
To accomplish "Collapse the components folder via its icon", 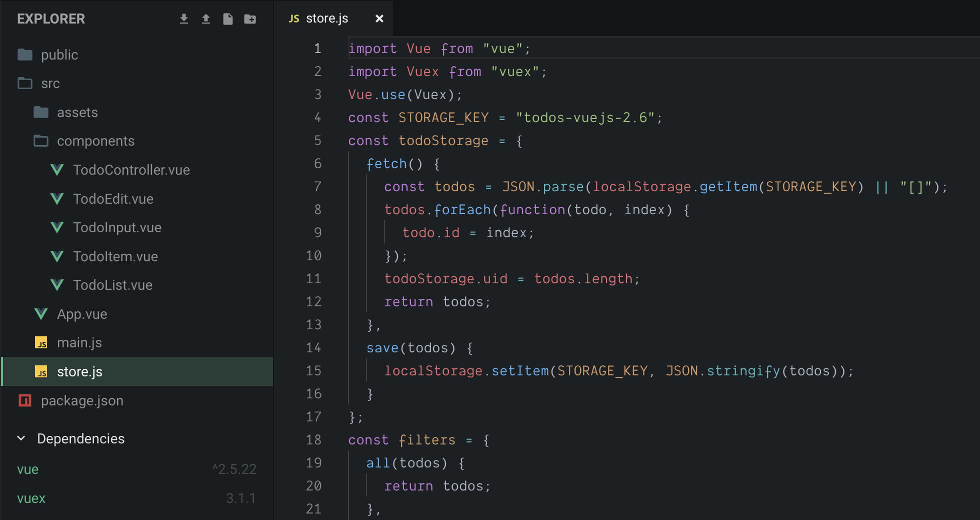I will [41, 141].
